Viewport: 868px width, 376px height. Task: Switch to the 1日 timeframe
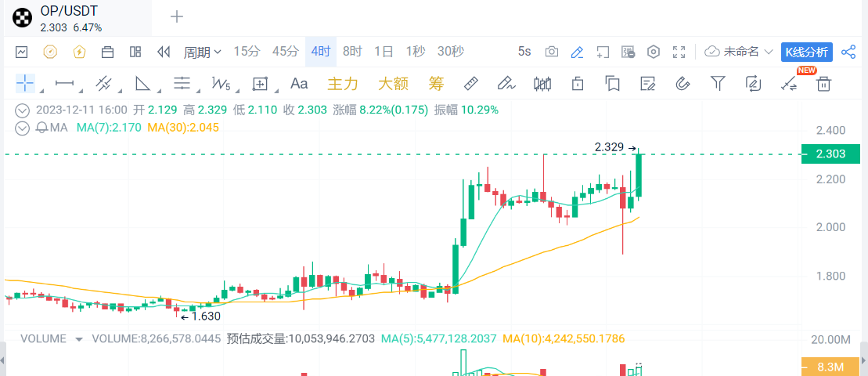tap(384, 52)
